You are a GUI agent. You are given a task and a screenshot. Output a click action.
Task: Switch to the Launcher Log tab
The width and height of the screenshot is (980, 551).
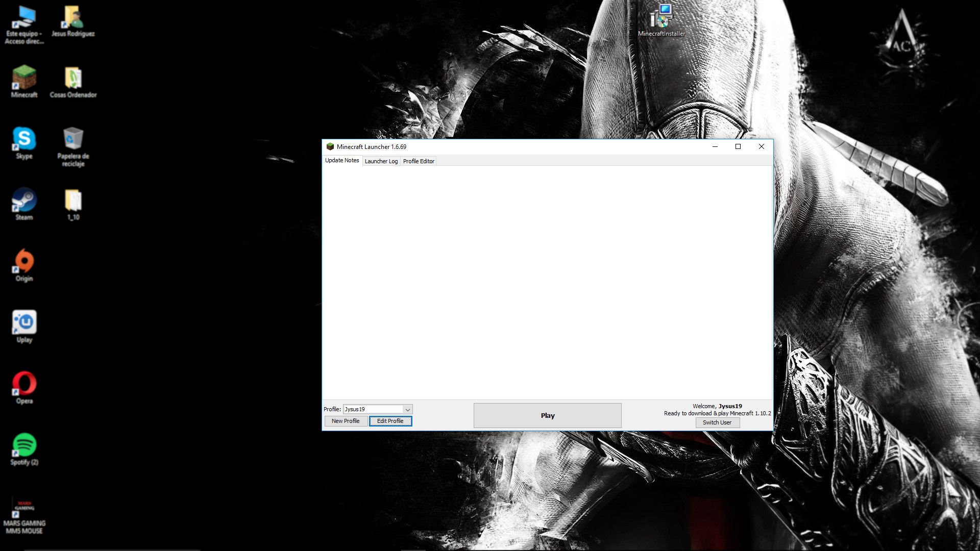tap(381, 161)
